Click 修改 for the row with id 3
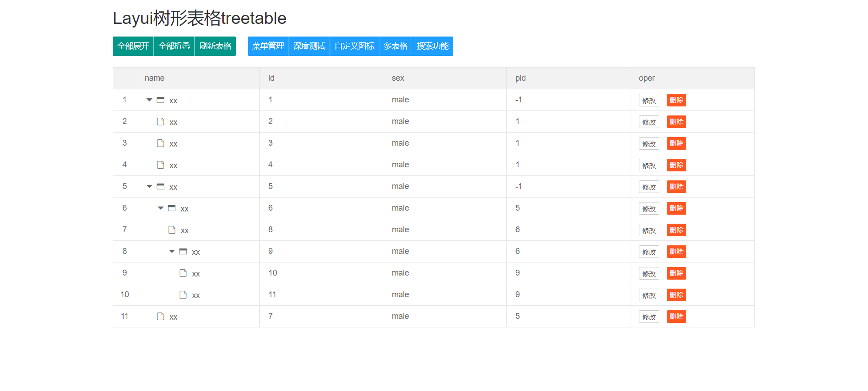Screen dimensions: 868x391 click(649, 144)
